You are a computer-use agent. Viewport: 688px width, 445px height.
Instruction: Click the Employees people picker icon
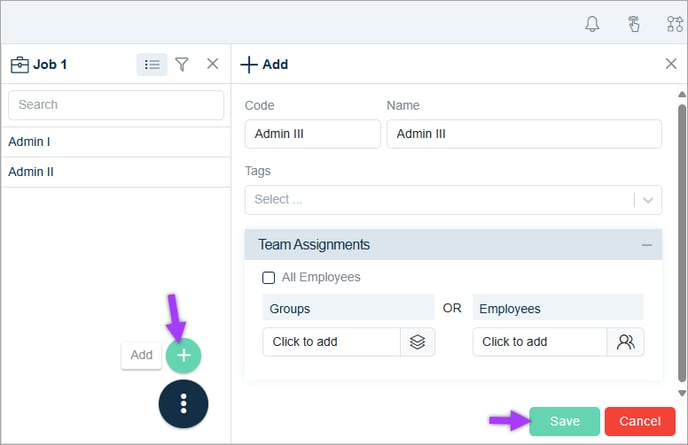625,341
